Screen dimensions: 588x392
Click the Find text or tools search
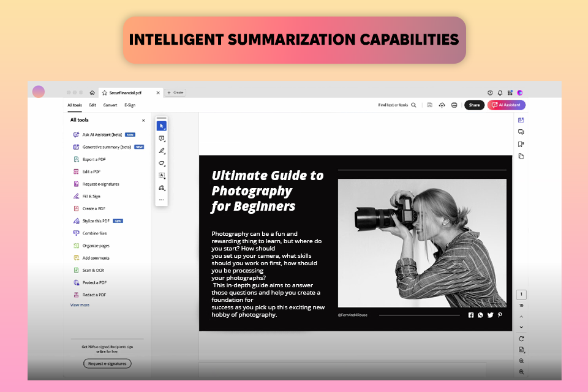(397, 105)
